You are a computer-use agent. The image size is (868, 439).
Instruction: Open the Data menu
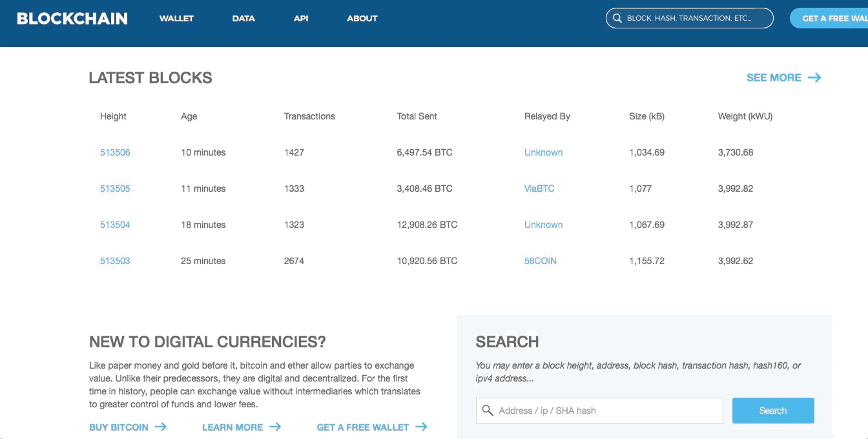[243, 18]
